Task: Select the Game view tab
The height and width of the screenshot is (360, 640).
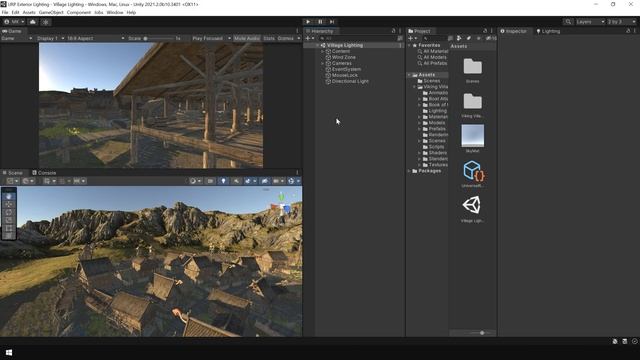Action: [12, 31]
